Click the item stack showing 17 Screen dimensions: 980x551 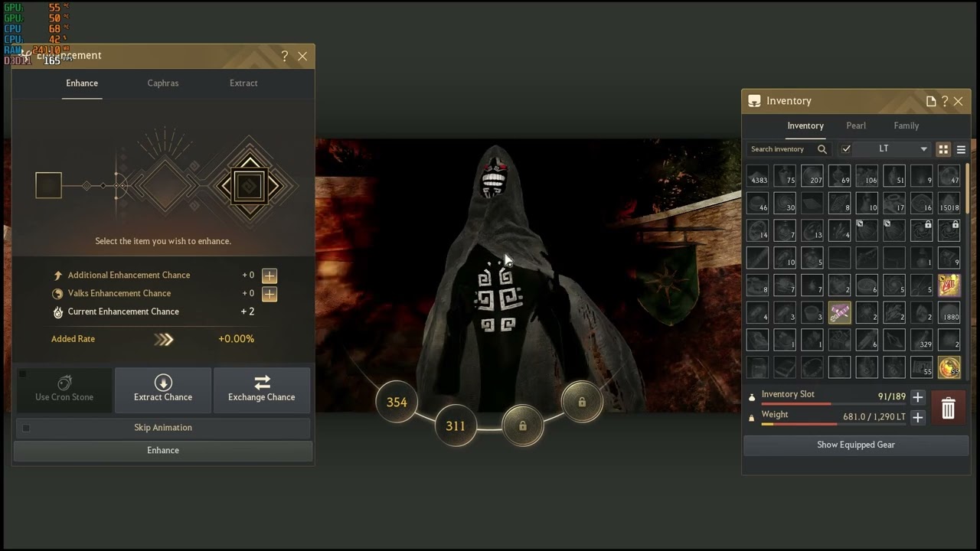point(894,203)
